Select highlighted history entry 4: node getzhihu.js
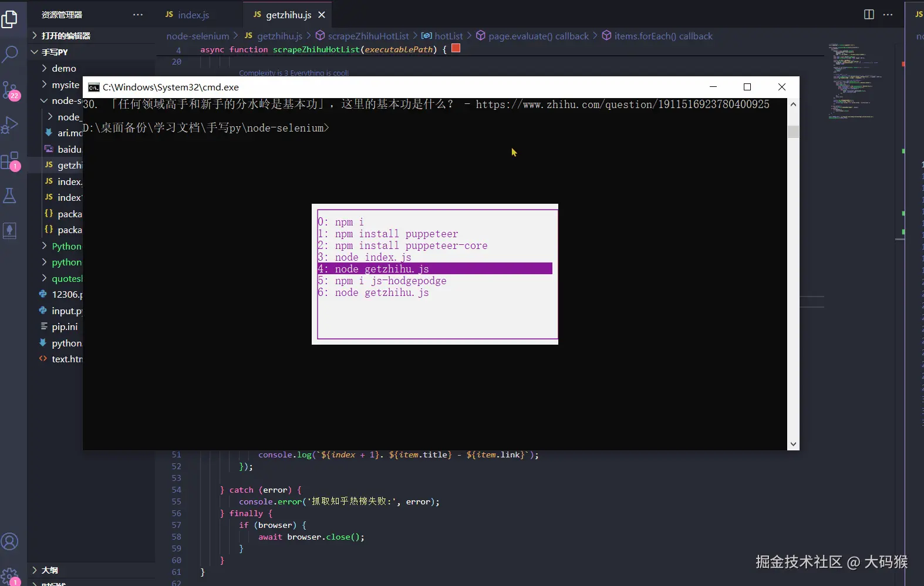The image size is (924, 586). (434, 269)
